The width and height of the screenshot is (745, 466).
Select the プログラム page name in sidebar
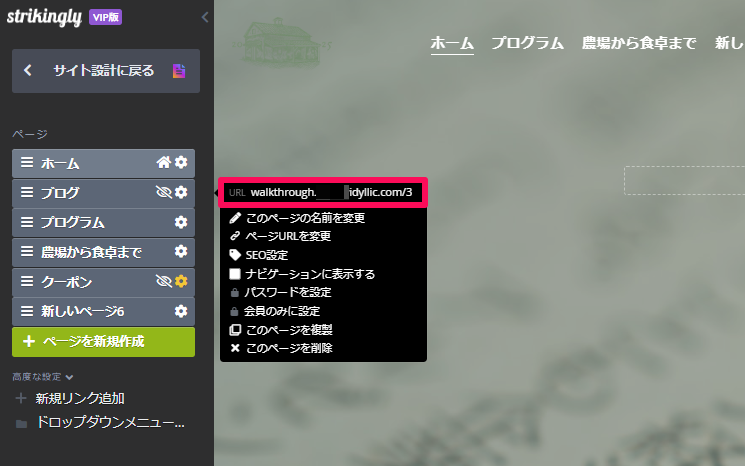click(x=73, y=222)
